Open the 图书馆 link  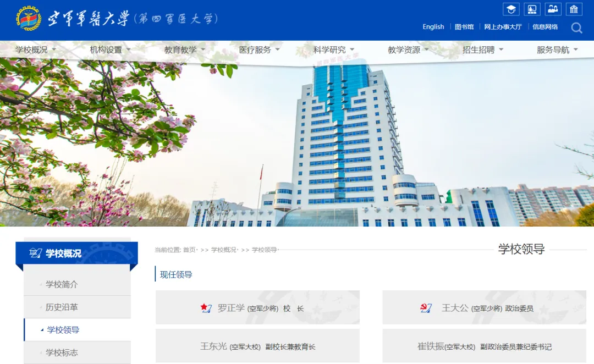[x=463, y=26]
